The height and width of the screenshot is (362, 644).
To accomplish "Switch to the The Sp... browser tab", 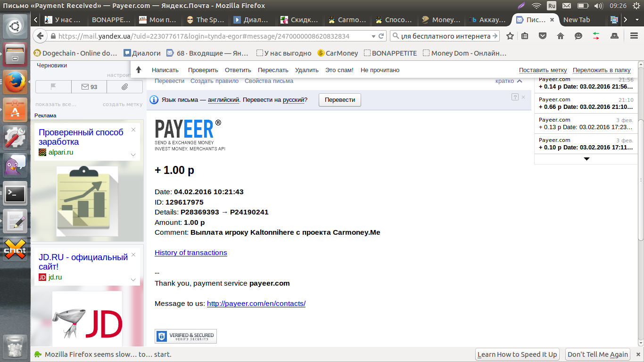I will pos(205,20).
